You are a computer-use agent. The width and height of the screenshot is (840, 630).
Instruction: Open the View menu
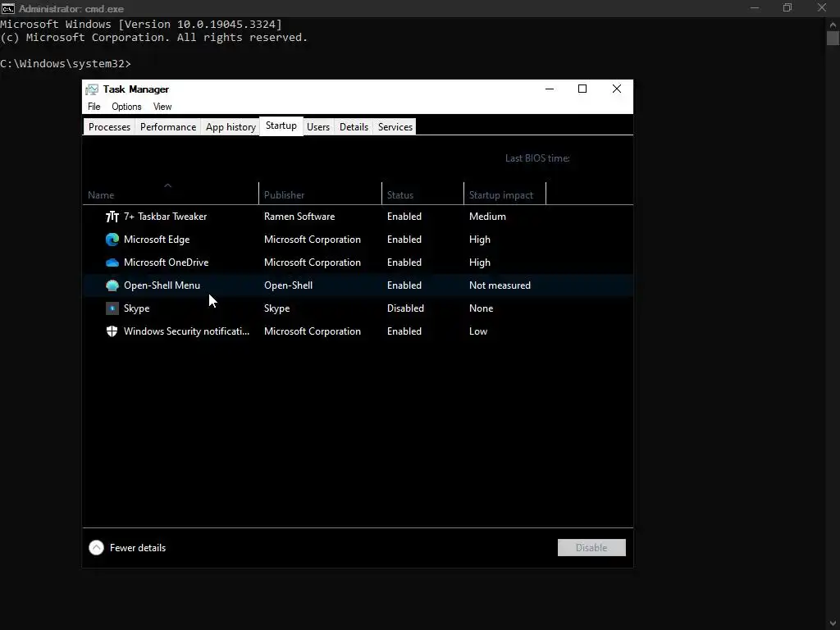[x=162, y=107]
